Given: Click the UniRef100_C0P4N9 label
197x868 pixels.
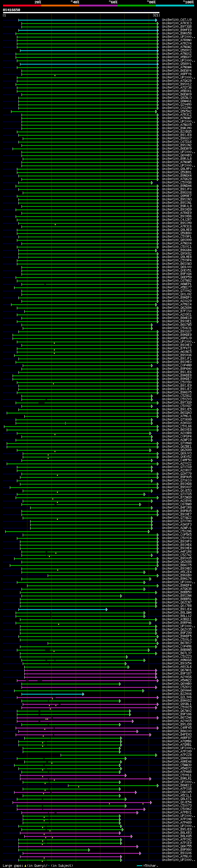Looking at the screenshot, I should pos(177,365).
